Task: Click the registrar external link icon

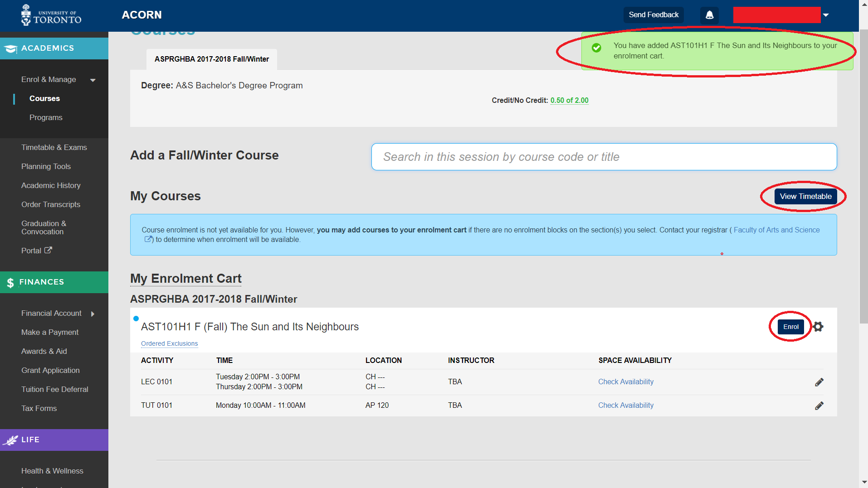Action: 148,239
